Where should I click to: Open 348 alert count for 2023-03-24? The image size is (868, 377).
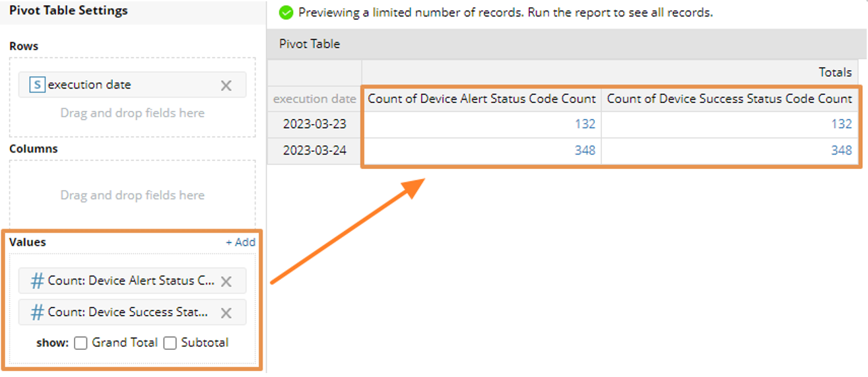coord(584,151)
